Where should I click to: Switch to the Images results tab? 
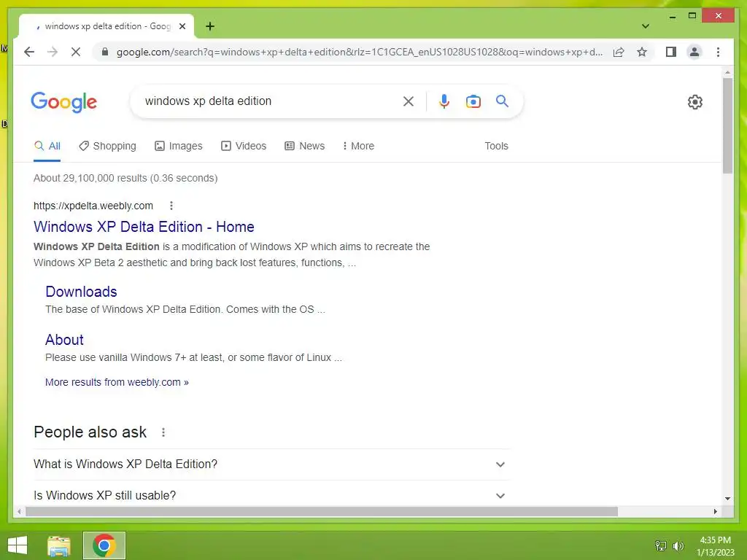coord(179,146)
